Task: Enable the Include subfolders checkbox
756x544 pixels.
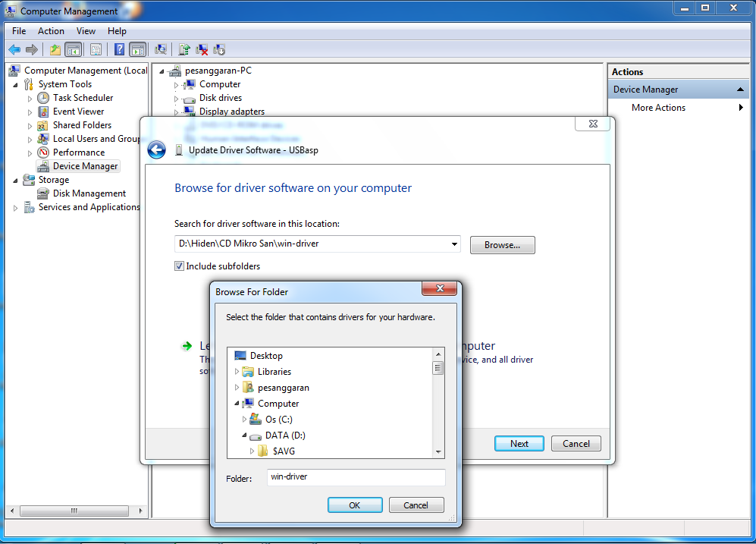Action: (179, 266)
